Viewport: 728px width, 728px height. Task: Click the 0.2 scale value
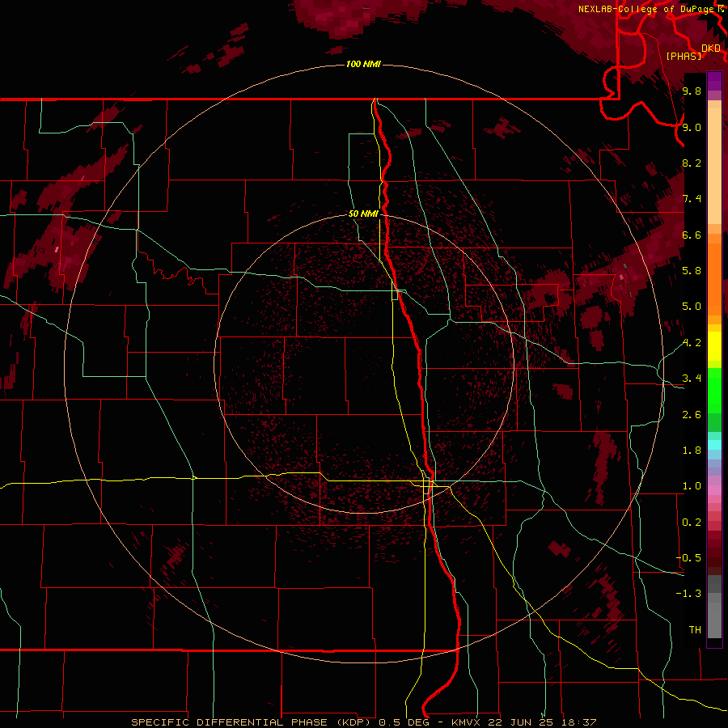692,523
